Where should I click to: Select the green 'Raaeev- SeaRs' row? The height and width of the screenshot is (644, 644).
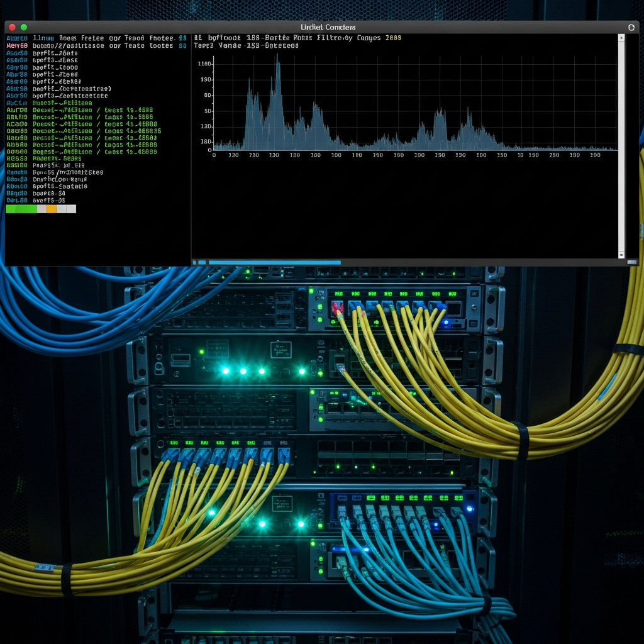click(x=44, y=158)
